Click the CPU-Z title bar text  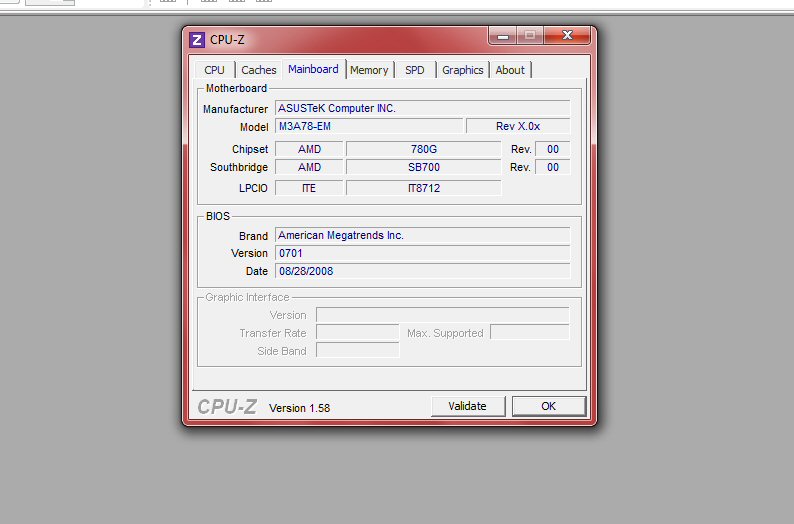[x=227, y=40]
